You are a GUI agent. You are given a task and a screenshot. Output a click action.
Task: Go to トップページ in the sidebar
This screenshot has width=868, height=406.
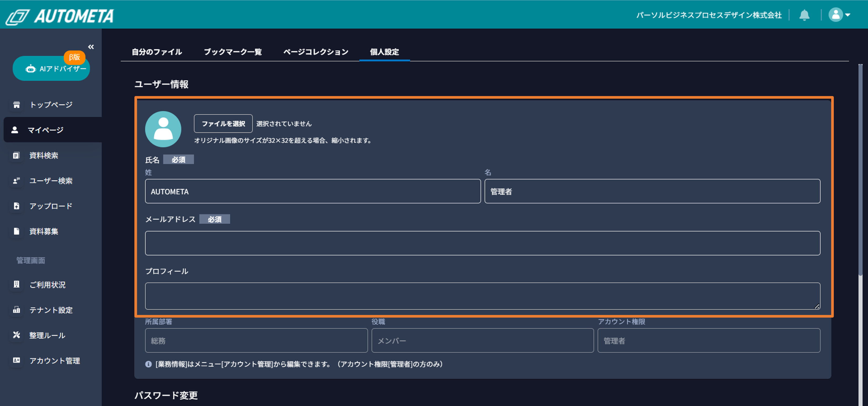[x=51, y=105]
